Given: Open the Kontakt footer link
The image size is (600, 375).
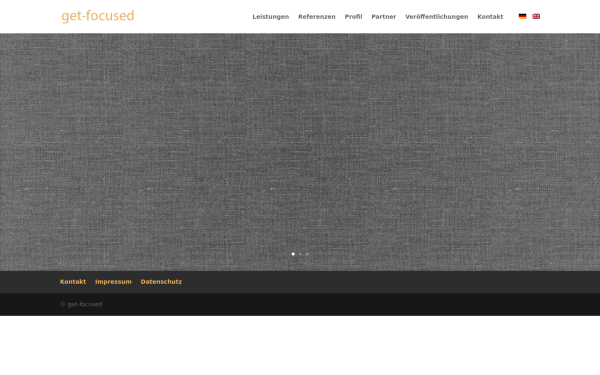Looking at the screenshot, I should point(73,282).
